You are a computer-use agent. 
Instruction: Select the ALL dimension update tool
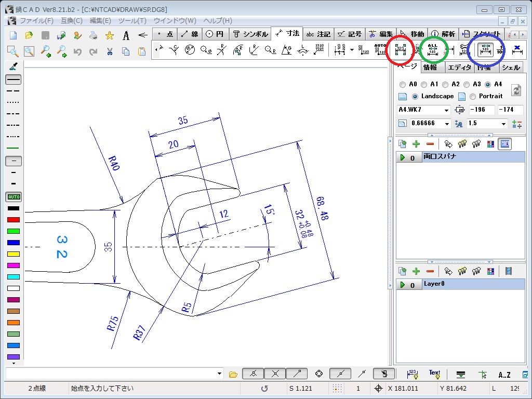[433, 49]
